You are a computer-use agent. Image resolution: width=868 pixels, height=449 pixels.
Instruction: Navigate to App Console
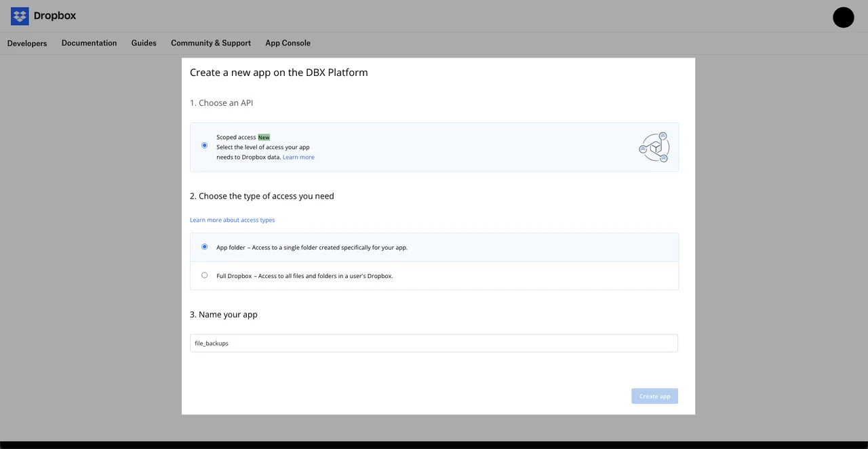tap(288, 43)
